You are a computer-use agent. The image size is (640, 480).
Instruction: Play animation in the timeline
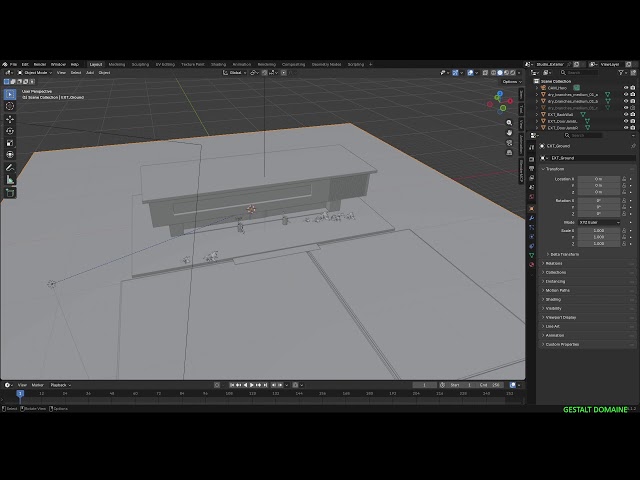coord(252,385)
